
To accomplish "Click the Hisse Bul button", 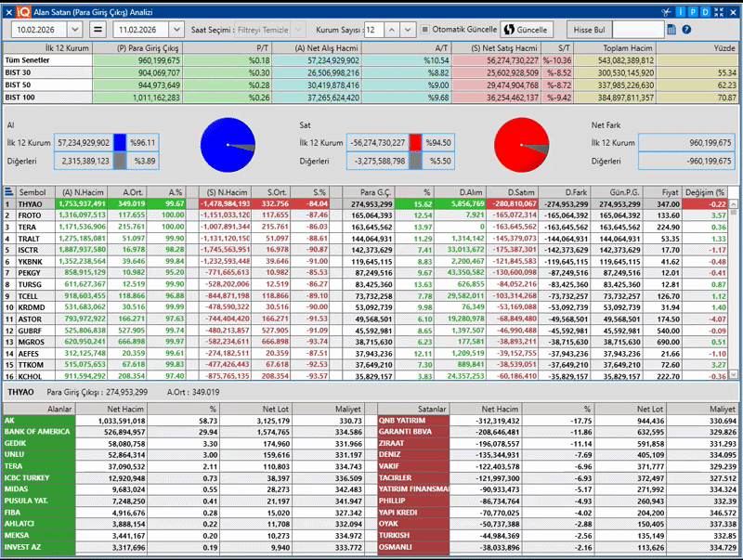I will tap(590, 30).
